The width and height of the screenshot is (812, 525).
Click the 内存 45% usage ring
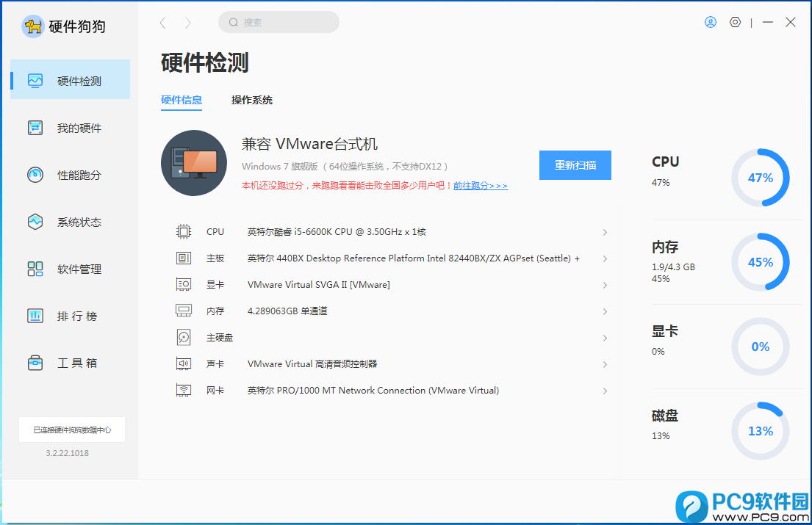(x=761, y=261)
